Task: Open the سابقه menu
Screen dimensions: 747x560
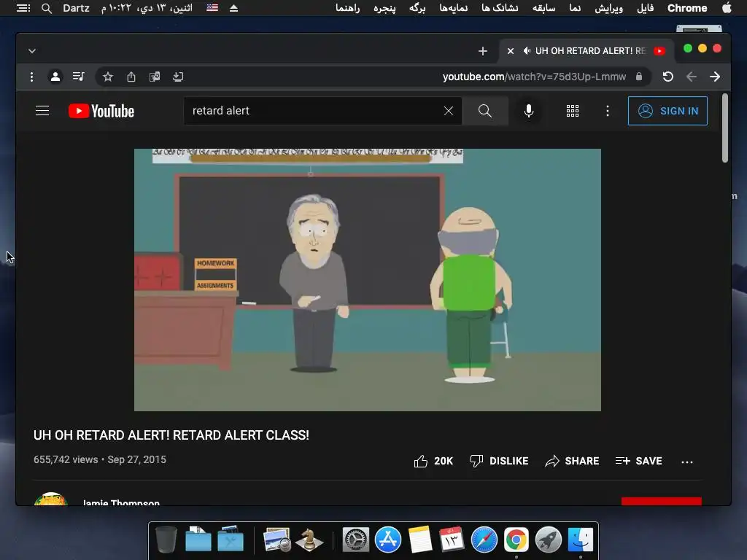Action: (x=543, y=8)
